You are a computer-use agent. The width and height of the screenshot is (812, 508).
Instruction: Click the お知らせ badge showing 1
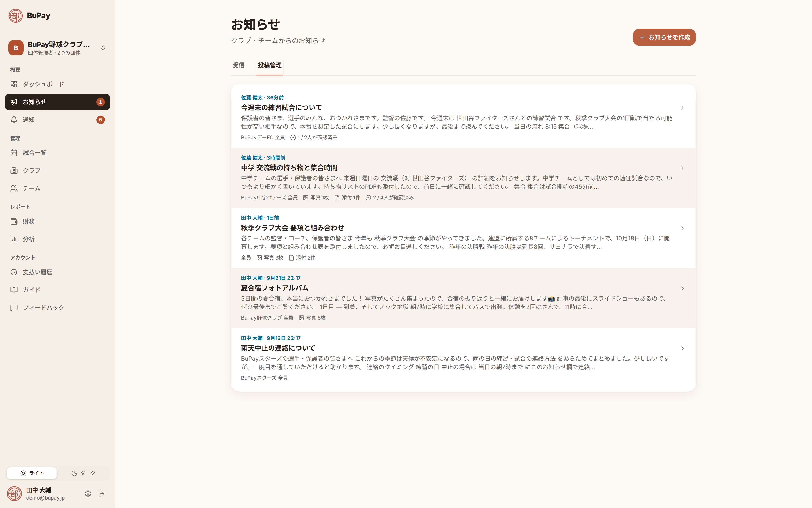pos(100,102)
